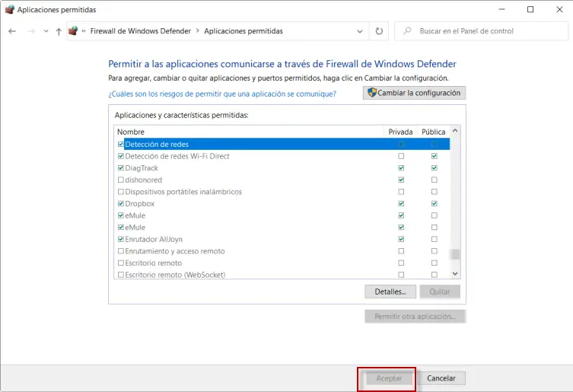
Task: Toggle Privada checkbox for DiagTrack
Action: click(401, 168)
